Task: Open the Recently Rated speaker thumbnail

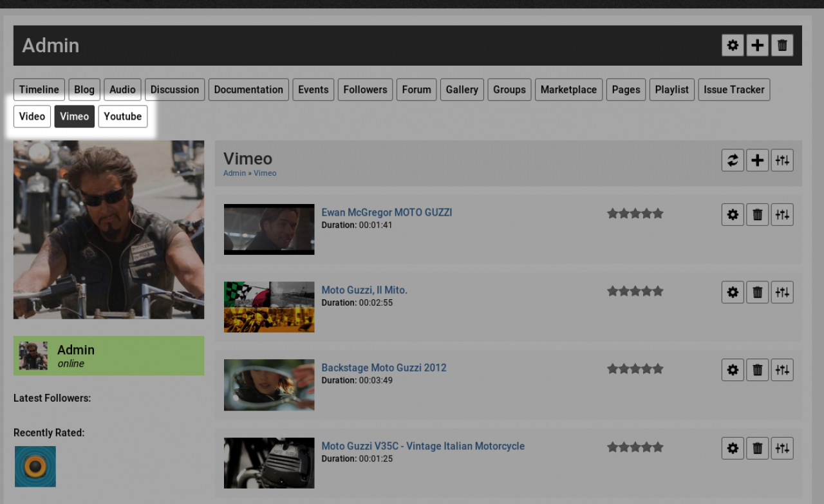Action: point(35,467)
